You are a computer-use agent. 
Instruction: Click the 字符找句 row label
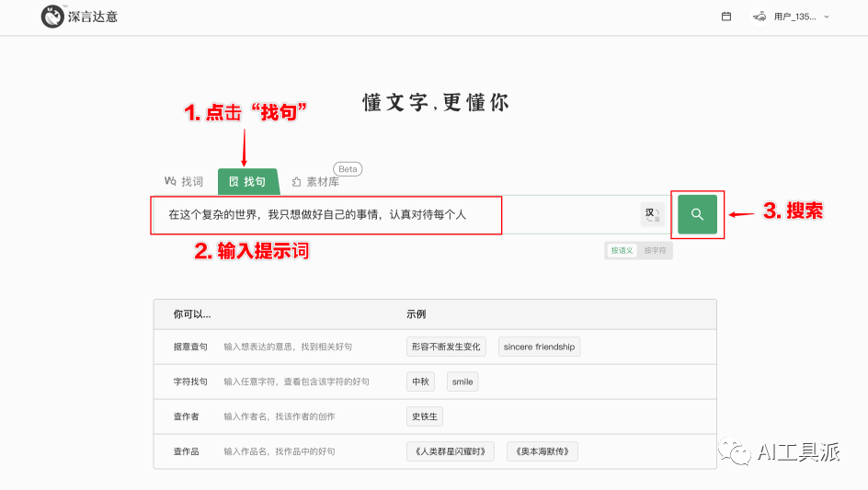coord(190,382)
